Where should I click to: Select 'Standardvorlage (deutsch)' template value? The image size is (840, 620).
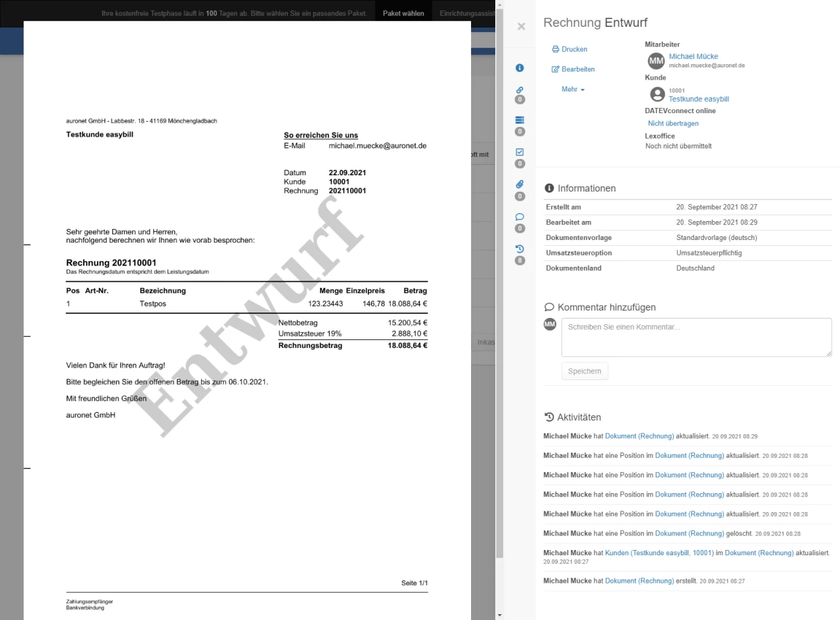[x=716, y=237]
